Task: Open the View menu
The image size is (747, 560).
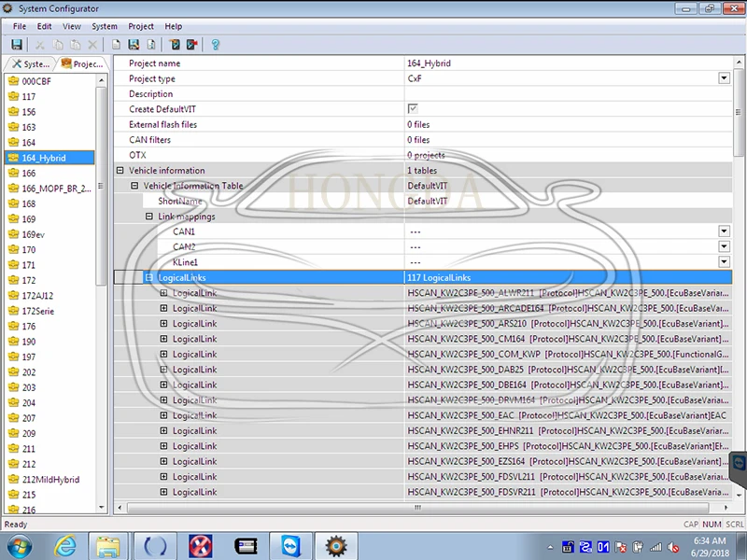Action: 72,26
